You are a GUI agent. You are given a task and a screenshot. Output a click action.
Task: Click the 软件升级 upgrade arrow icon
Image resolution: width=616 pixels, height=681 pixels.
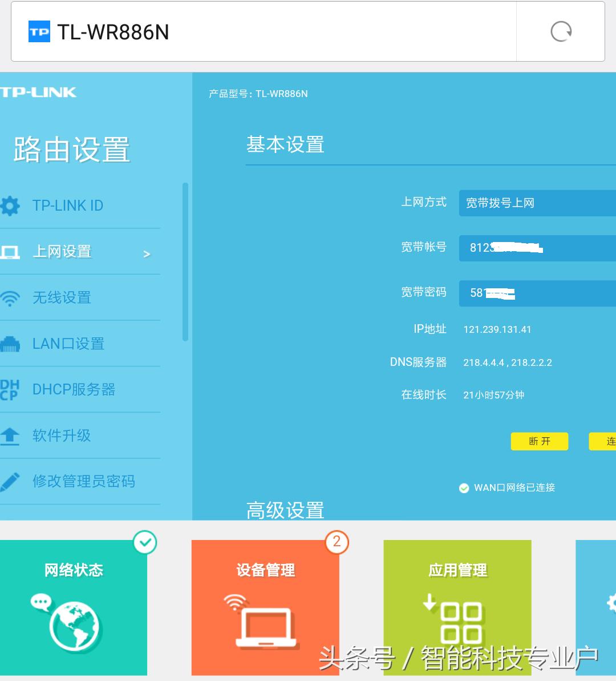10,436
